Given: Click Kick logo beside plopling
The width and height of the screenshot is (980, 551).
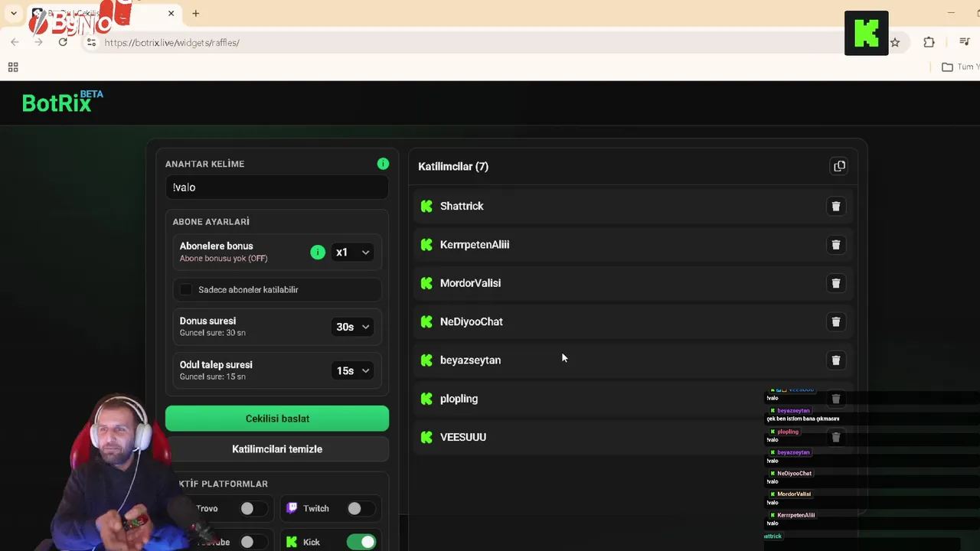Looking at the screenshot, I should (426, 399).
